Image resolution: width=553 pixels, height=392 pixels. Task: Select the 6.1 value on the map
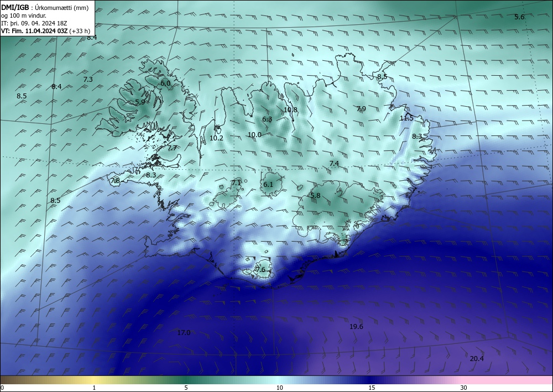(268, 184)
